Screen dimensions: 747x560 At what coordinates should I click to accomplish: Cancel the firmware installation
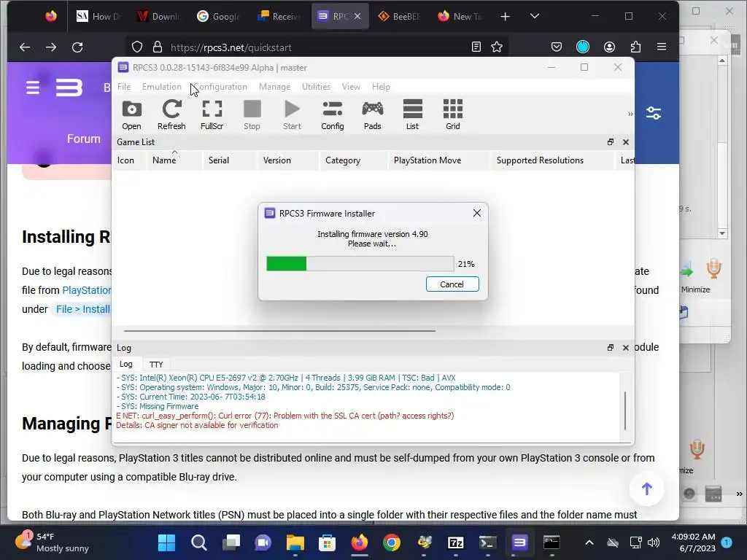[x=452, y=284]
